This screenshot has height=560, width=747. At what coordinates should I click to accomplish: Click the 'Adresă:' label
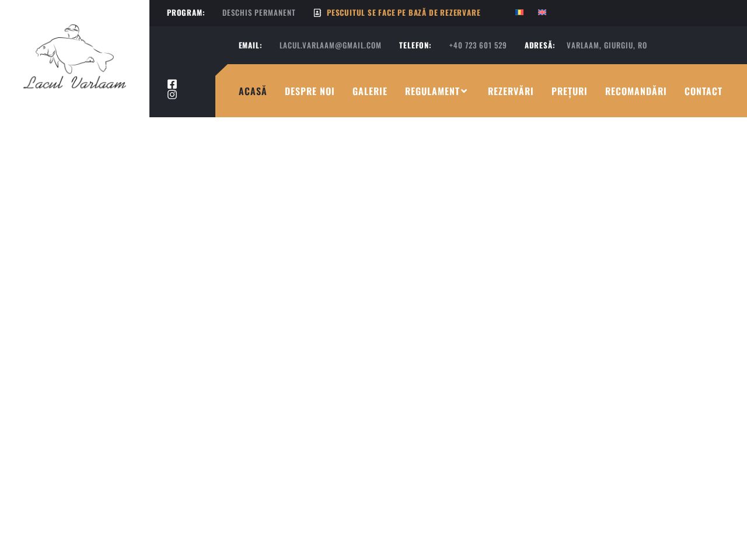[540, 45]
